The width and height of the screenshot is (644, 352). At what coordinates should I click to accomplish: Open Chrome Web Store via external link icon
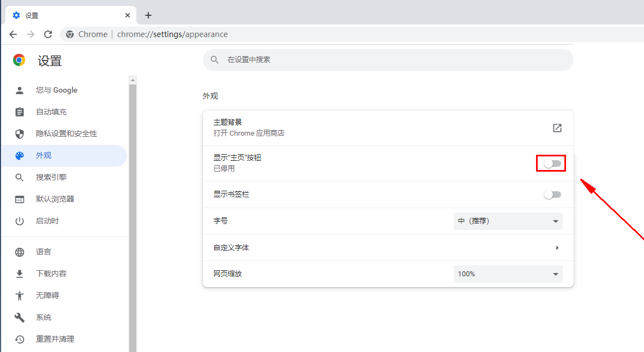557,128
